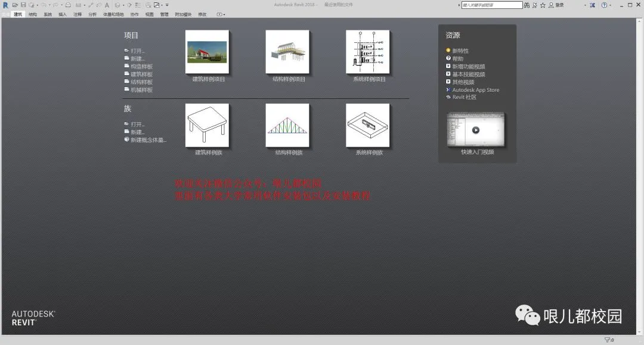Open the 结构样例族 truss thumbnail

point(287,125)
